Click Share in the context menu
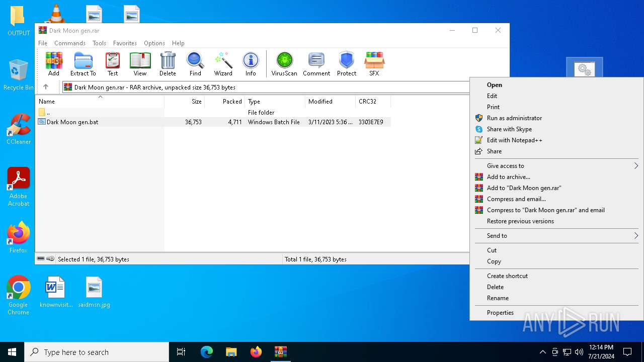 (556, 151)
